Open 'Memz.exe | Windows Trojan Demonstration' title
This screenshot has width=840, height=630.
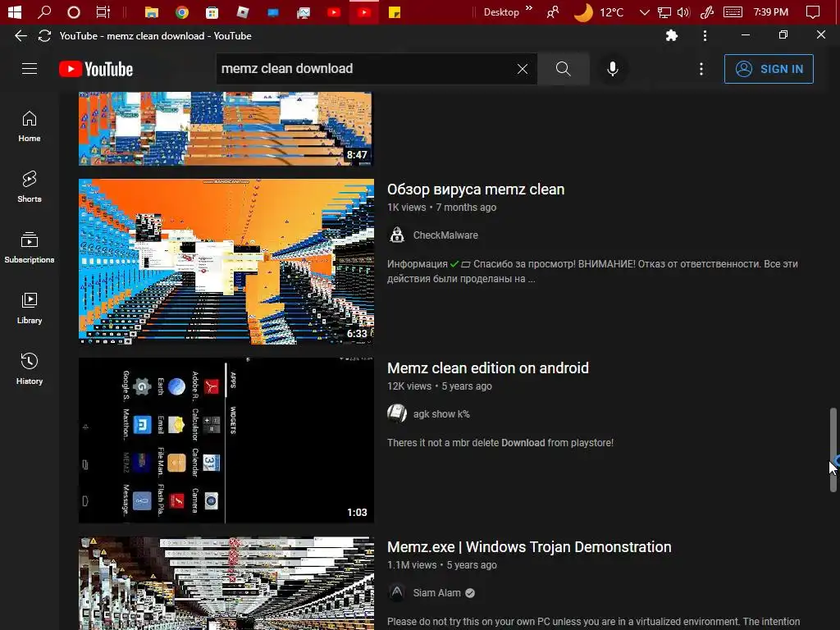pos(529,547)
